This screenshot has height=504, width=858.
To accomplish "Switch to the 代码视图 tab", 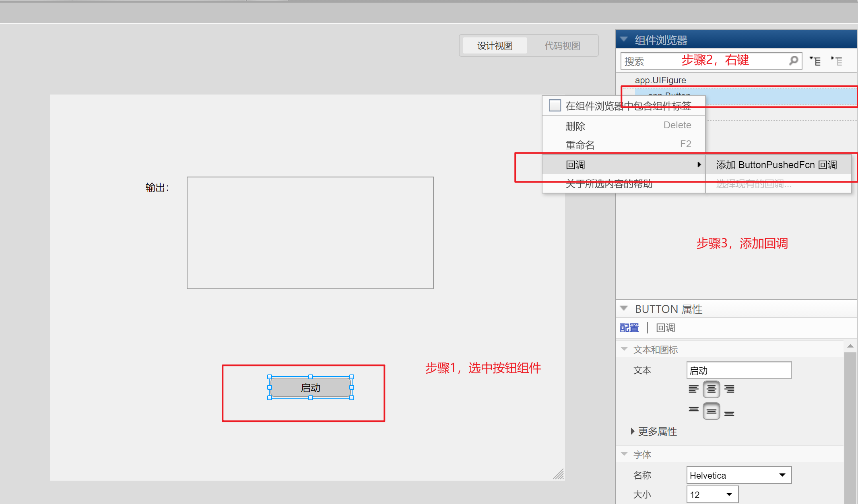I will click(x=562, y=45).
